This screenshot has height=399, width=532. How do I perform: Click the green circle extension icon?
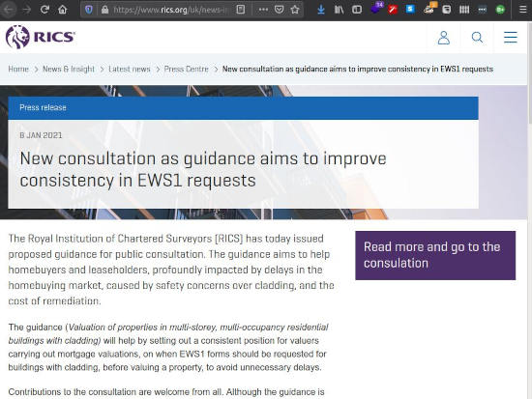tap(500, 10)
